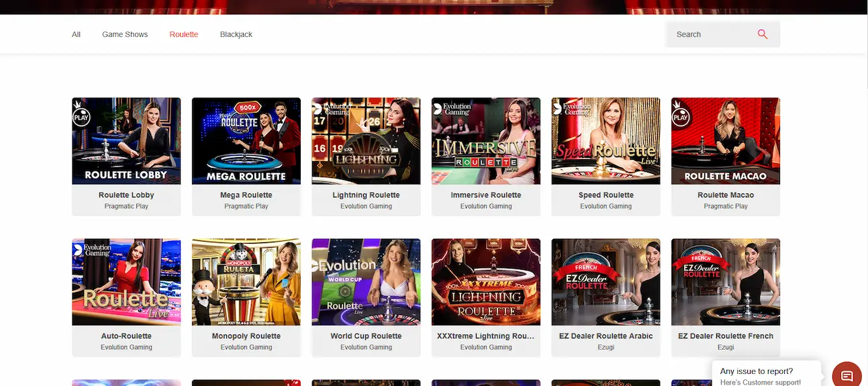Click the 'Any issue to report?' message
The image size is (868, 386).
click(x=757, y=371)
